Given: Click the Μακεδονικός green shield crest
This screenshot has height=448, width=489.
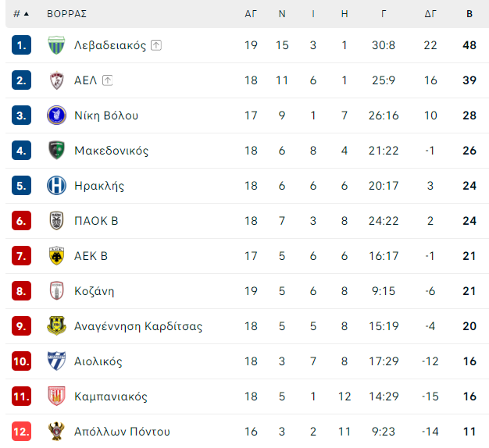Looking at the screenshot, I should pyautogui.click(x=56, y=151).
